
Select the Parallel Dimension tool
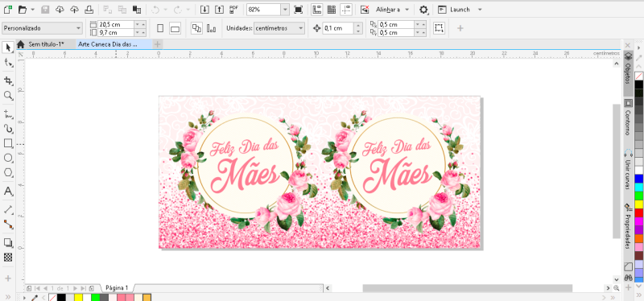[8, 209]
